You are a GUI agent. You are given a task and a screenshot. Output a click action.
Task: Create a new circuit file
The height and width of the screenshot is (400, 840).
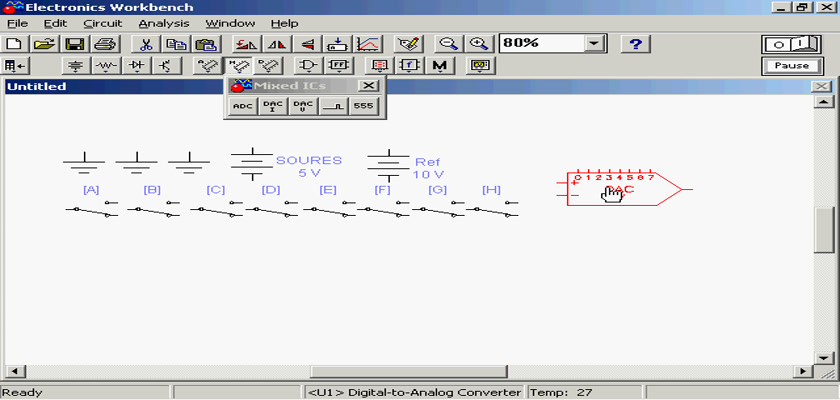[x=15, y=43]
